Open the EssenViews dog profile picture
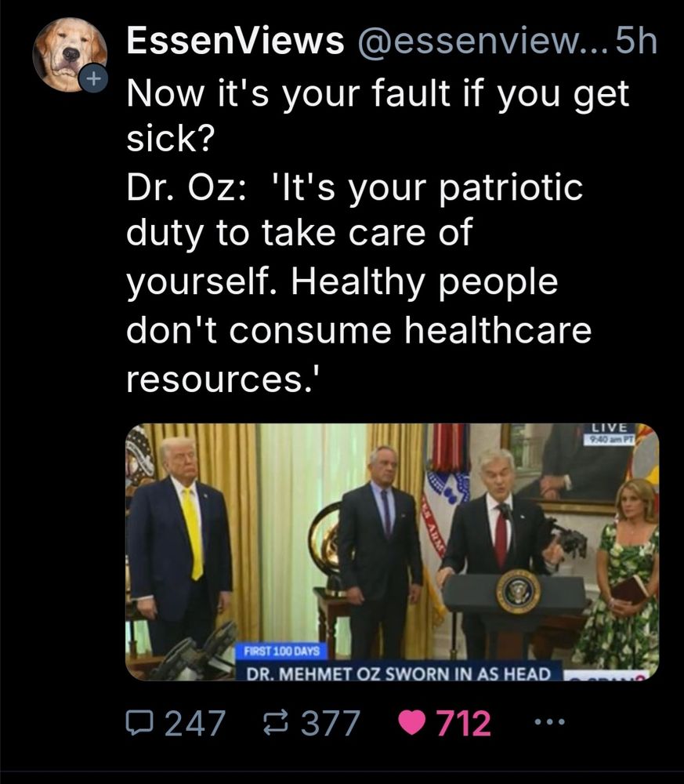 (69, 55)
